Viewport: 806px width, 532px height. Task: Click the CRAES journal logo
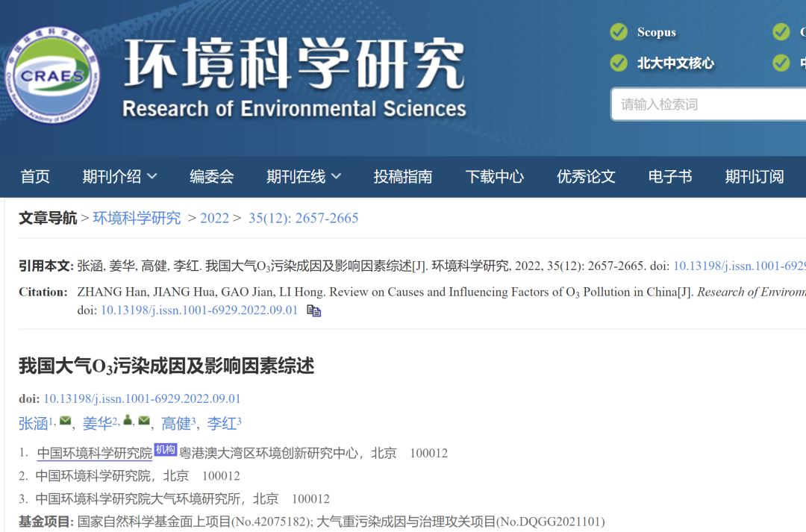coord(52,75)
